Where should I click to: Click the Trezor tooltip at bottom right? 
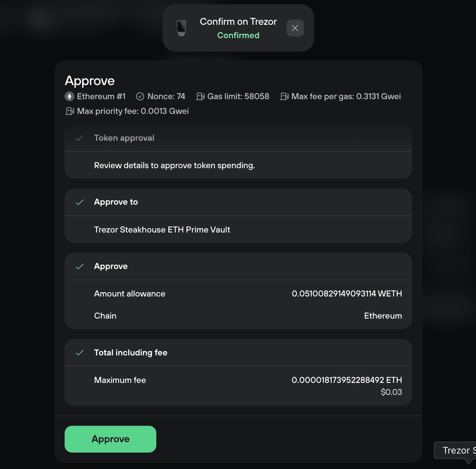tap(455, 450)
